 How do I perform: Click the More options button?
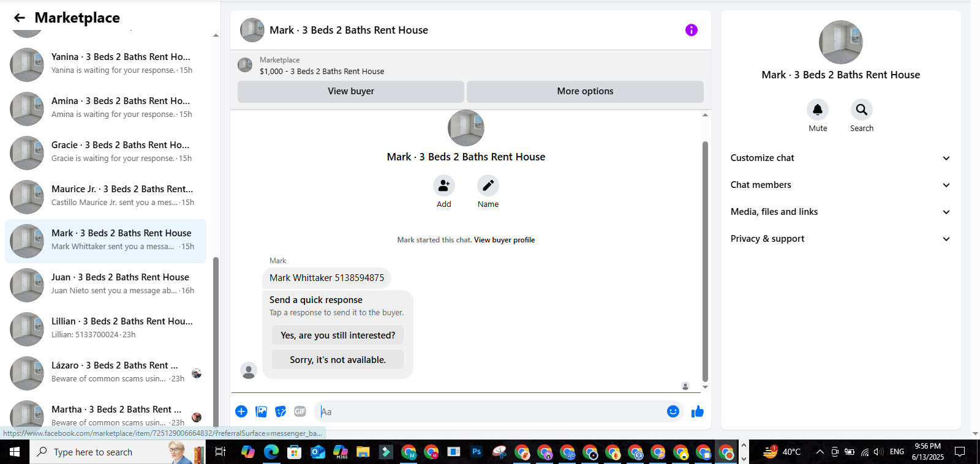point(585,91)
